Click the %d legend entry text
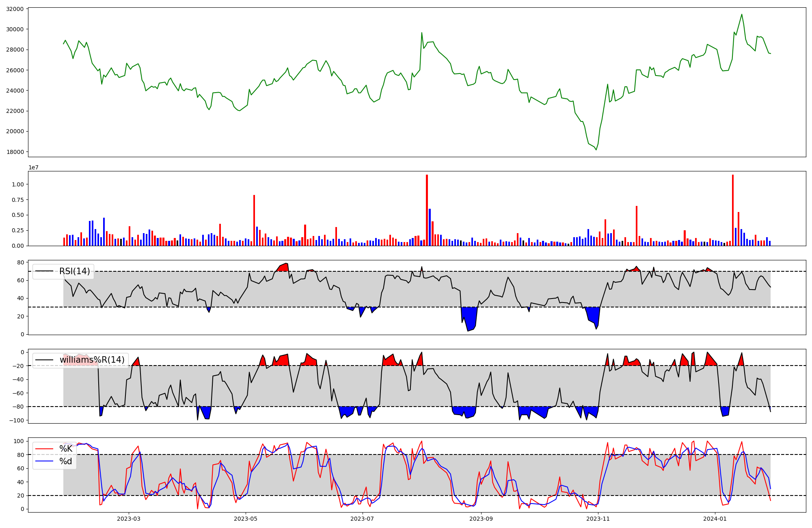The image size is (812, 528). [66, 461]
